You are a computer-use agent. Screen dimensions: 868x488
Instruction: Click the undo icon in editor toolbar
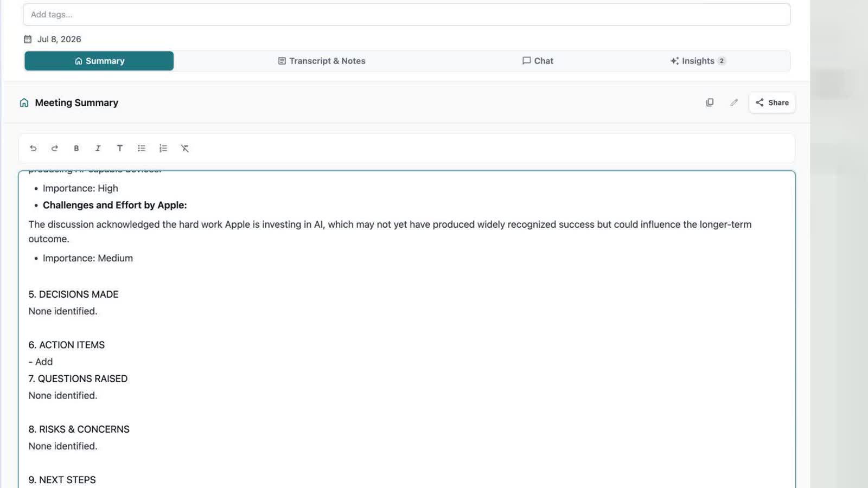click(x=33, y=148)
